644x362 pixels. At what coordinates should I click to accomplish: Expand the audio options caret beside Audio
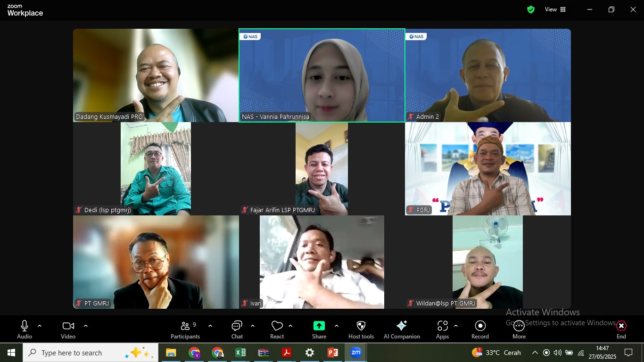click(x=40, y=326)
